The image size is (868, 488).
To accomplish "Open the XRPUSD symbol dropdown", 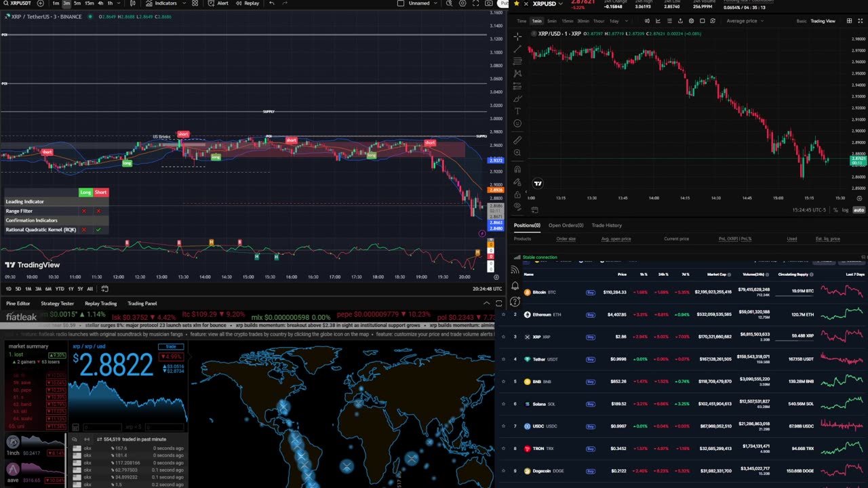I will (x=561, y=3).
